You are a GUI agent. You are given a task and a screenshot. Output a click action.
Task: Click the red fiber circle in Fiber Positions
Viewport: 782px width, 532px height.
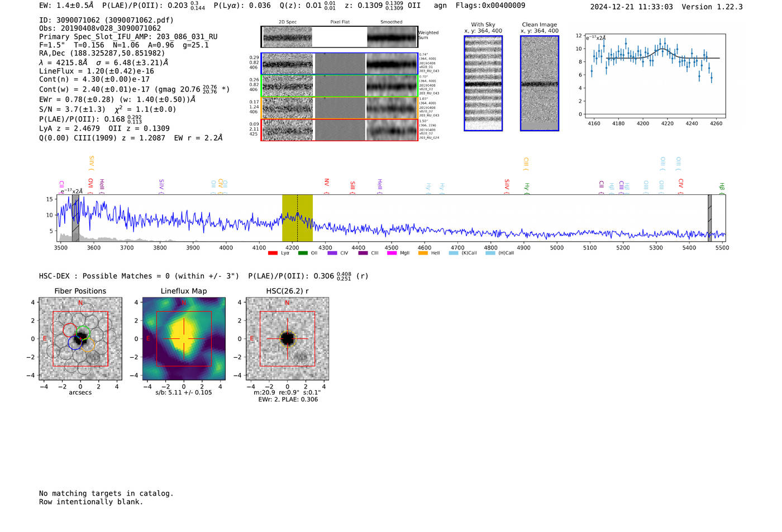(x=70, y=330)
